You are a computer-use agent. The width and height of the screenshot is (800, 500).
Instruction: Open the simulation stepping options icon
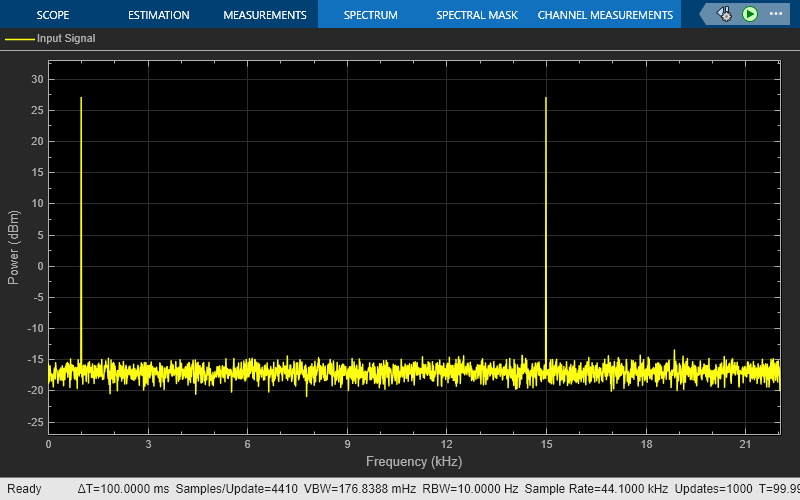pyautogui.click(x=724, y=14)
